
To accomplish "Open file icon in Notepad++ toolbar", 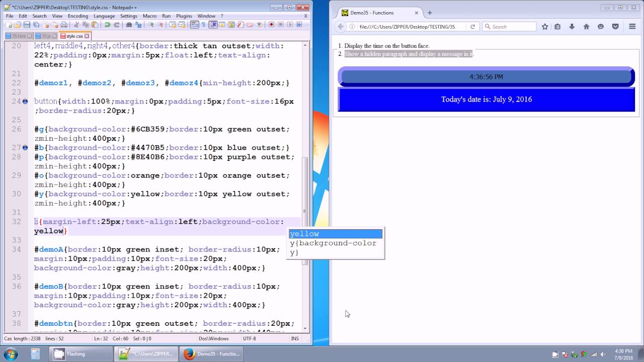I will pos(17,25).
